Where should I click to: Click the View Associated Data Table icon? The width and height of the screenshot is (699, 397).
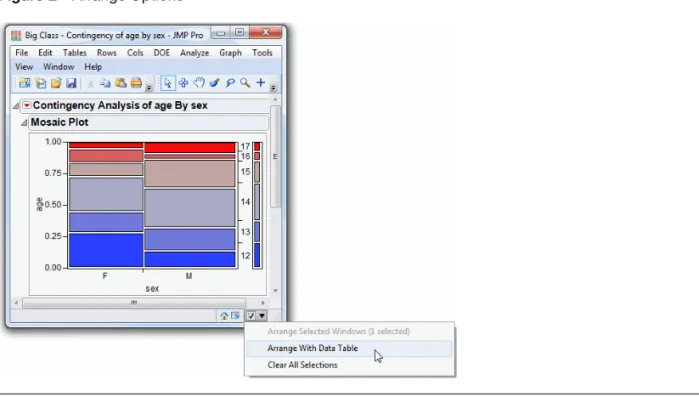(235, 316)
